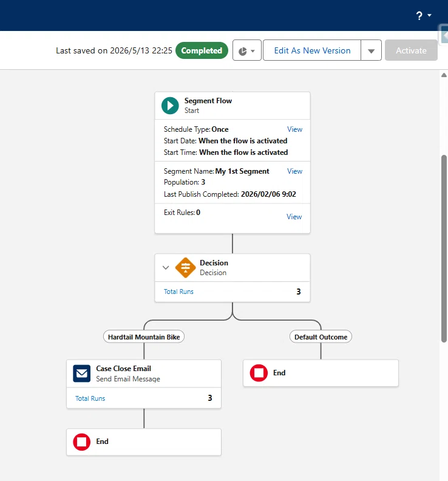Click Total Runs link in Decision card
448x481 pixels.
pos(178,292)
